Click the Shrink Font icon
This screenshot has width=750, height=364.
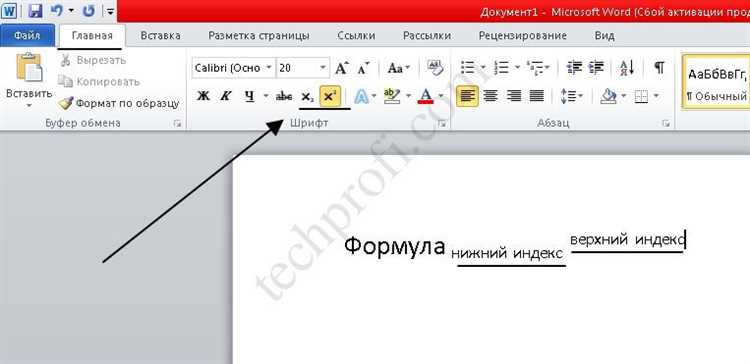(364, 68)
